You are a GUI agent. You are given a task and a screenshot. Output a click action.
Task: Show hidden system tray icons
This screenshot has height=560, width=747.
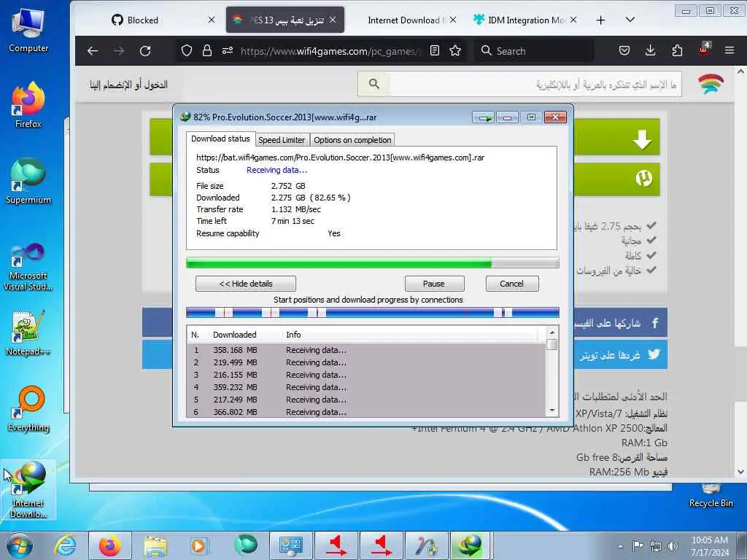[620, 546]
